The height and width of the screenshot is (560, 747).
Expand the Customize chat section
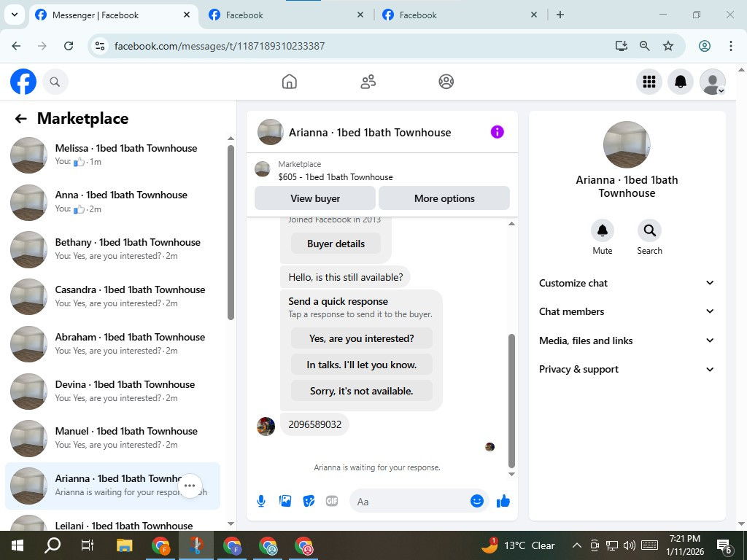click(x=627, y=283)
